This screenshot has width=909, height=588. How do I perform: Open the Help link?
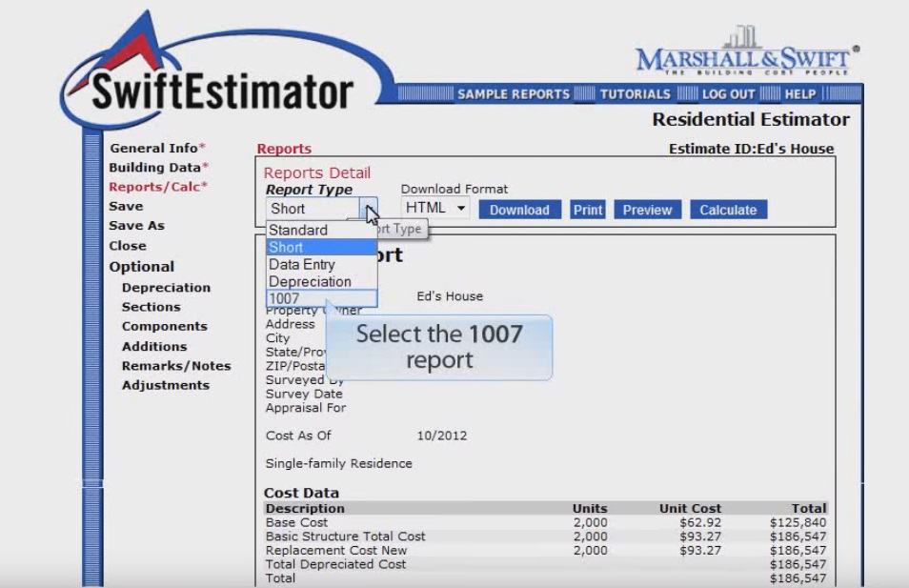coord(800,94)
